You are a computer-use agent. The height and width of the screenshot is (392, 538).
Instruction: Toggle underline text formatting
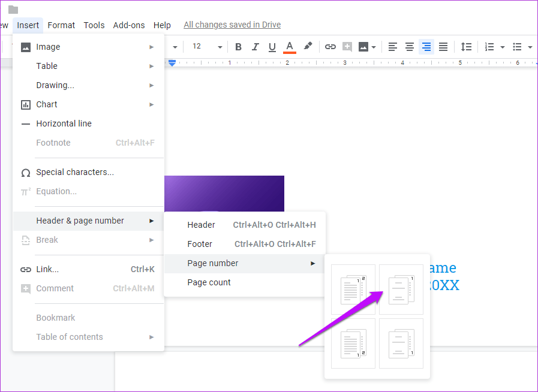click(x=272, y=47)
